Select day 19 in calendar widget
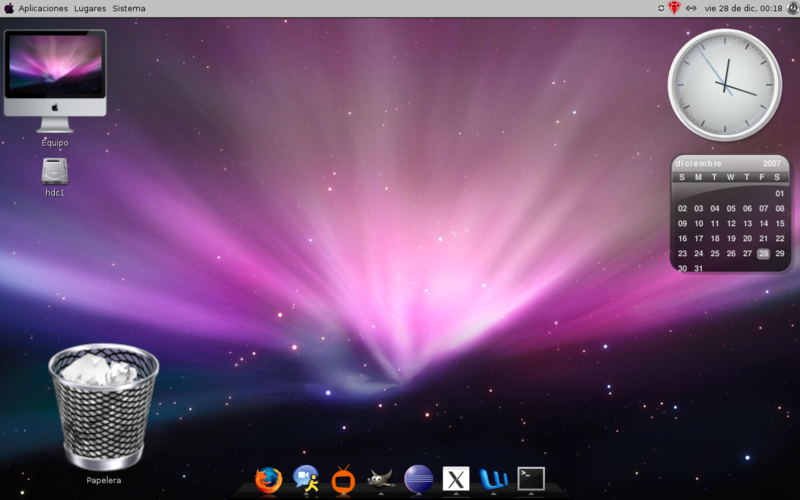The height and width of the screenshot is (500, 800). coord(731,238)
